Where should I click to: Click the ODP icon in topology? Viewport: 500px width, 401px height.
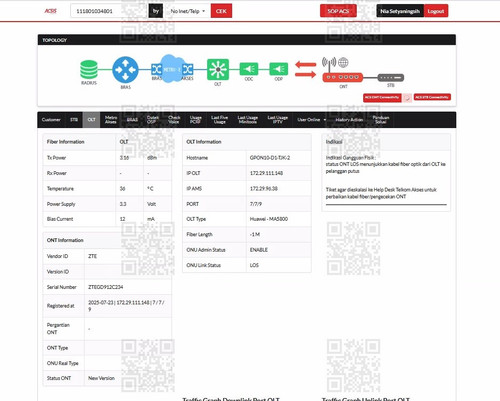click(279, 69)
